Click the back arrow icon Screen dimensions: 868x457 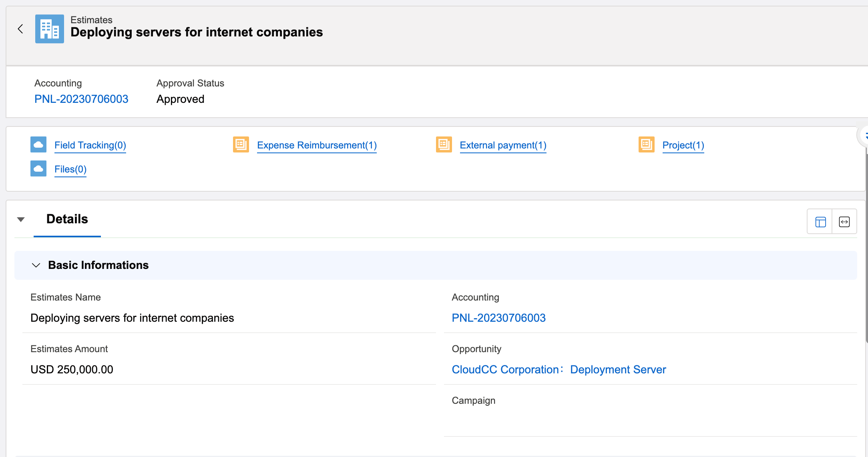pyautogui.click(x=20, y=29)
